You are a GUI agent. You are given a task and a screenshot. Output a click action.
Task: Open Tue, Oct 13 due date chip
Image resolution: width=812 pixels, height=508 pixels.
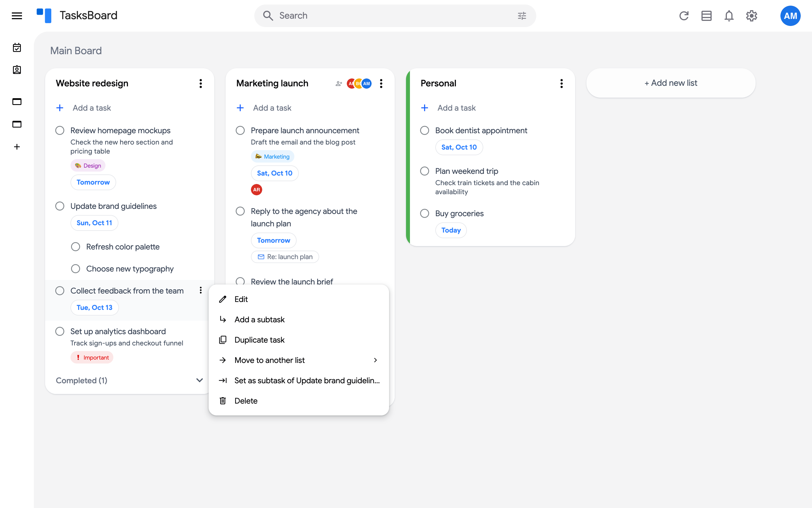pos(95,307)
